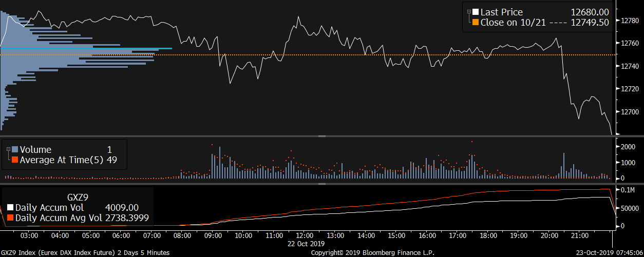Click the 1000 volume axis label
644x257 pixels.
(x=628, y=162)
